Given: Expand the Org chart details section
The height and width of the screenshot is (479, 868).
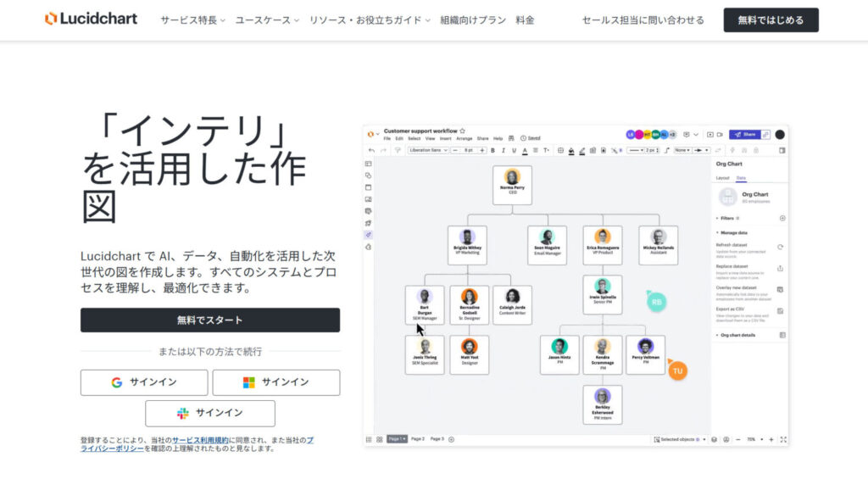Looking at the screenshot, I should click(736, 335).
